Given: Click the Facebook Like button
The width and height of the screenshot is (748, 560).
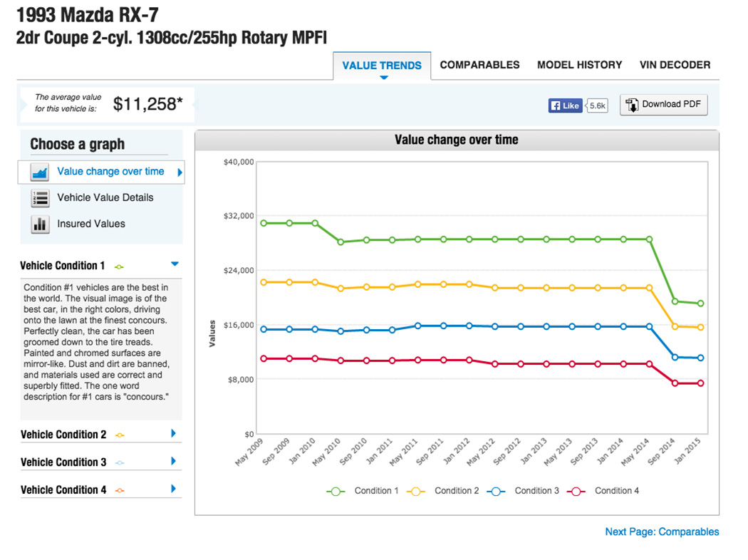Looking at the screenshot, I should coord(566,106).
